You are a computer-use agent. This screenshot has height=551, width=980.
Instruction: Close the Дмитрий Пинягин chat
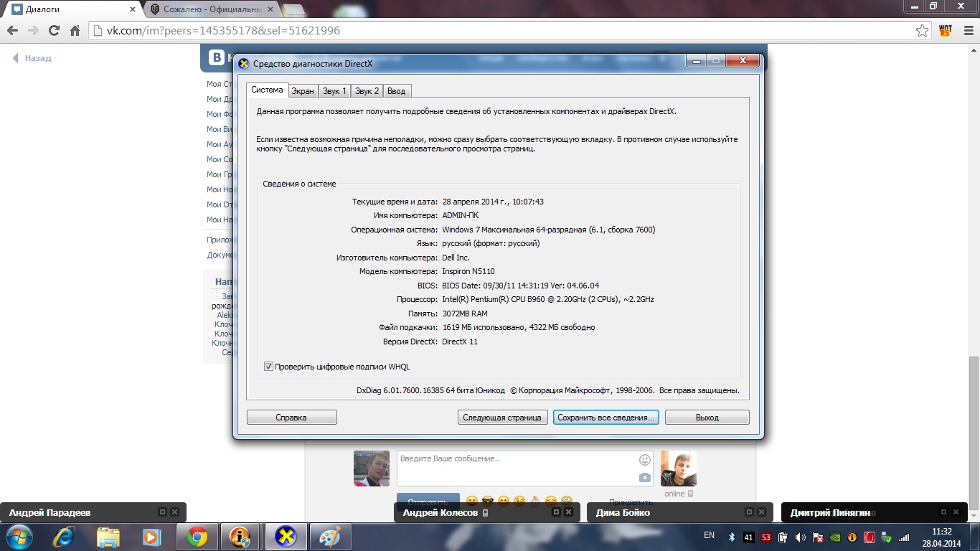[x=956, y=512]
